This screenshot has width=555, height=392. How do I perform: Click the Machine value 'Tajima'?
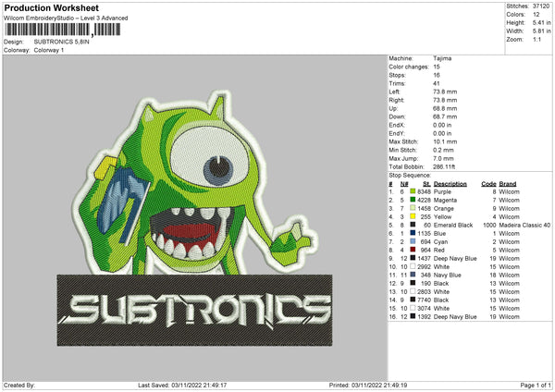[442, 58]
